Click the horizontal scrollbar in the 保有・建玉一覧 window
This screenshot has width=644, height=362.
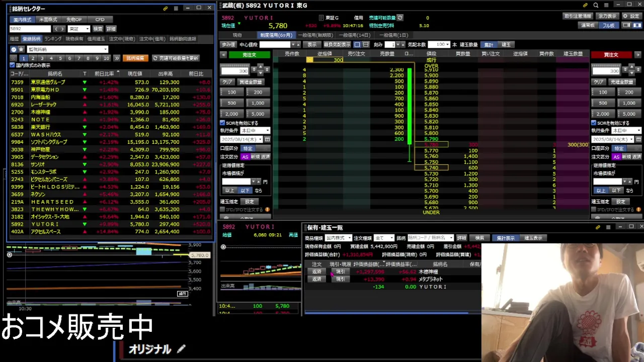(386, 313)
